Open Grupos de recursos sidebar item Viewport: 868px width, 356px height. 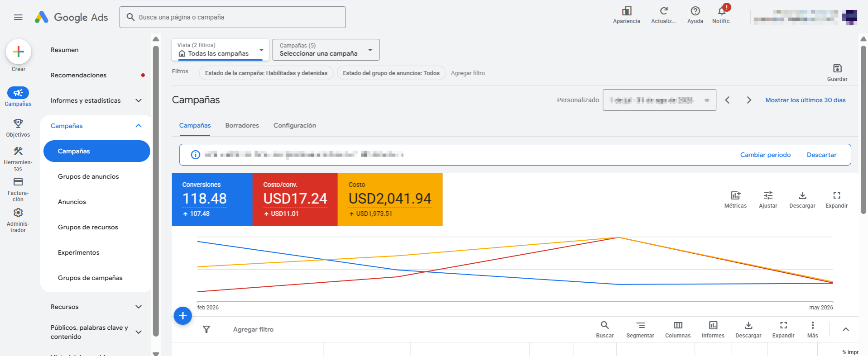(88, 227)
